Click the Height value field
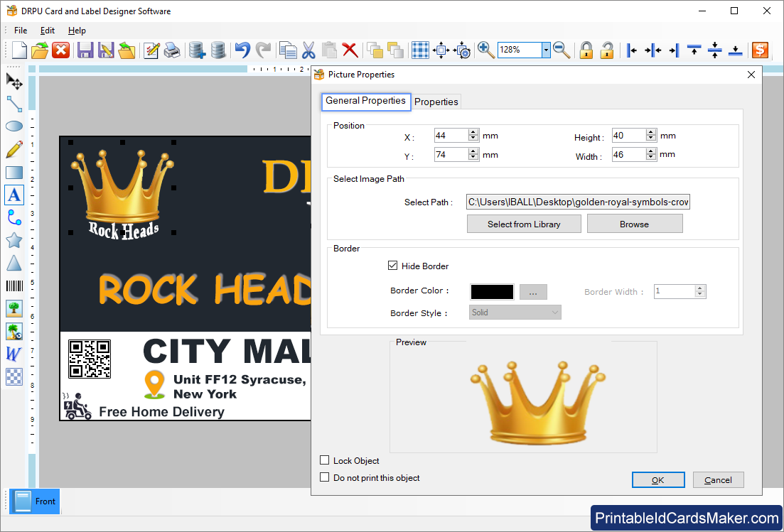The width and height of the screenshot is (784, 532). [629, 136]
